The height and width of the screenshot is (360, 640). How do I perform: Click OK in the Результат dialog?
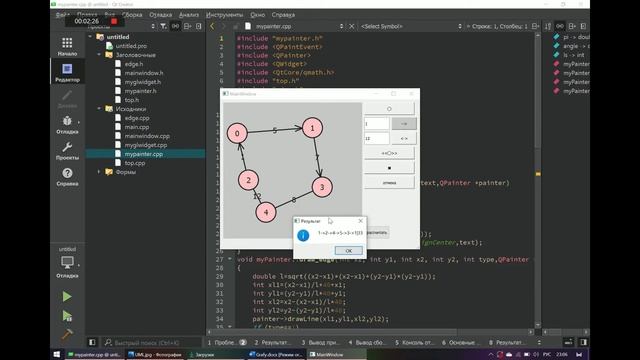tap(349, 250)
